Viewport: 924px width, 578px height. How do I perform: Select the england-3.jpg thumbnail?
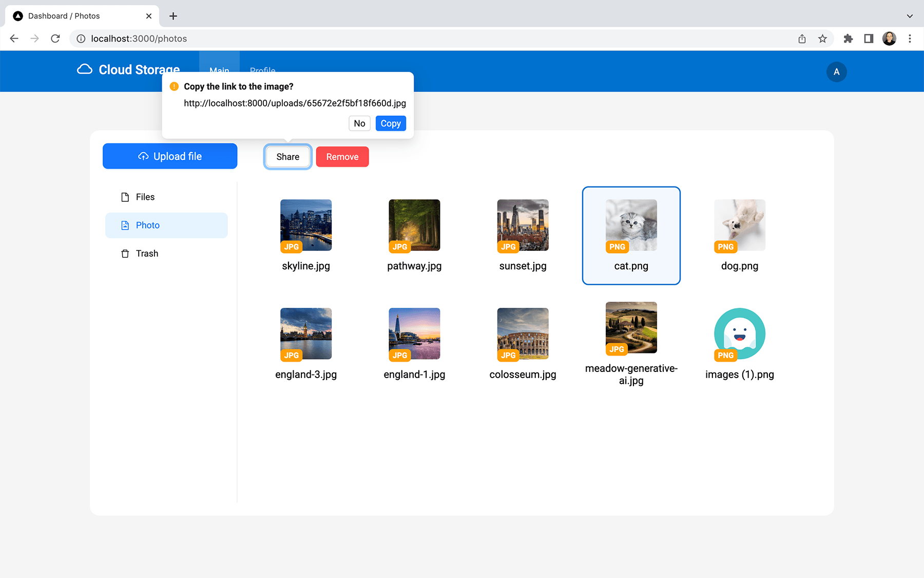tap(306, 333)
